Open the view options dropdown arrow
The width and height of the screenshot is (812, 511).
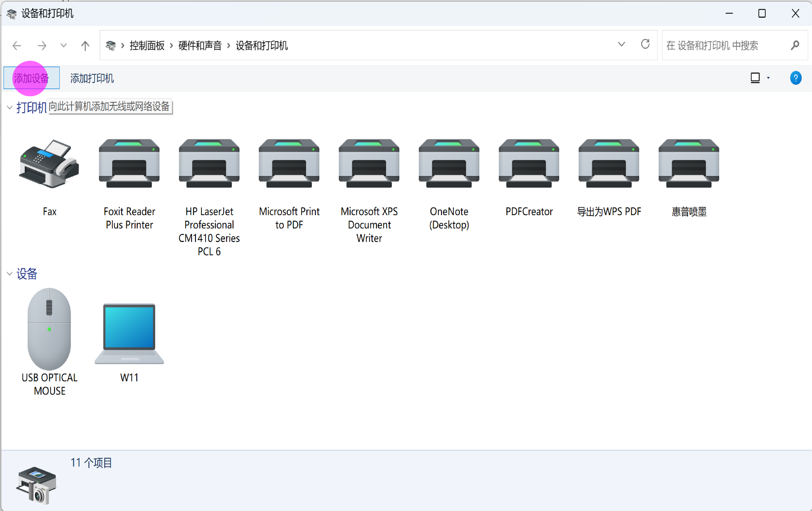tap(768, 78)
